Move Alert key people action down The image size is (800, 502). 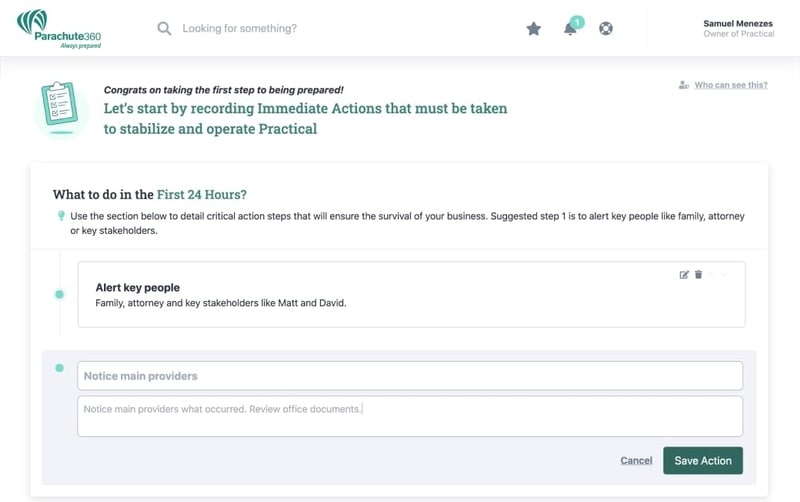(726, 275)
